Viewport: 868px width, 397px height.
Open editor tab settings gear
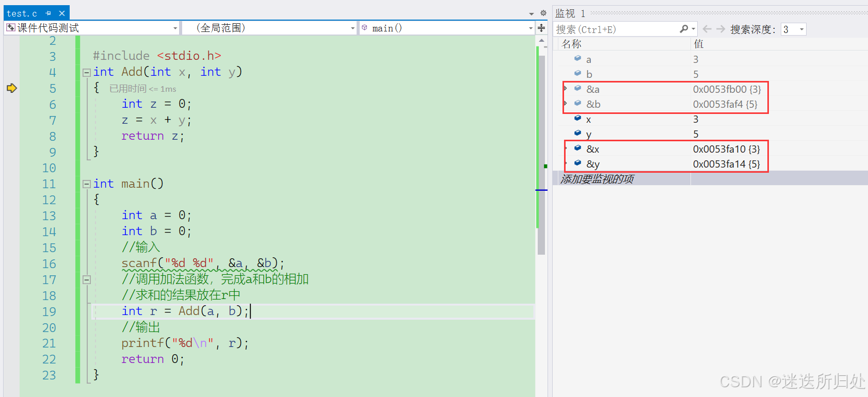tap(543, 13)
